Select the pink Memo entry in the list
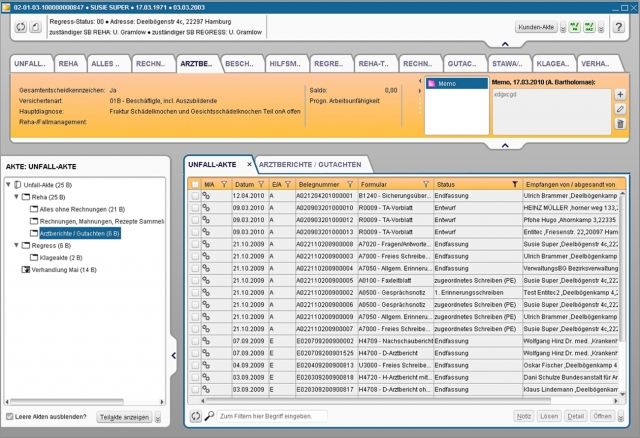The width and height of the screenshot is (640, 438). tap(457, 83)
